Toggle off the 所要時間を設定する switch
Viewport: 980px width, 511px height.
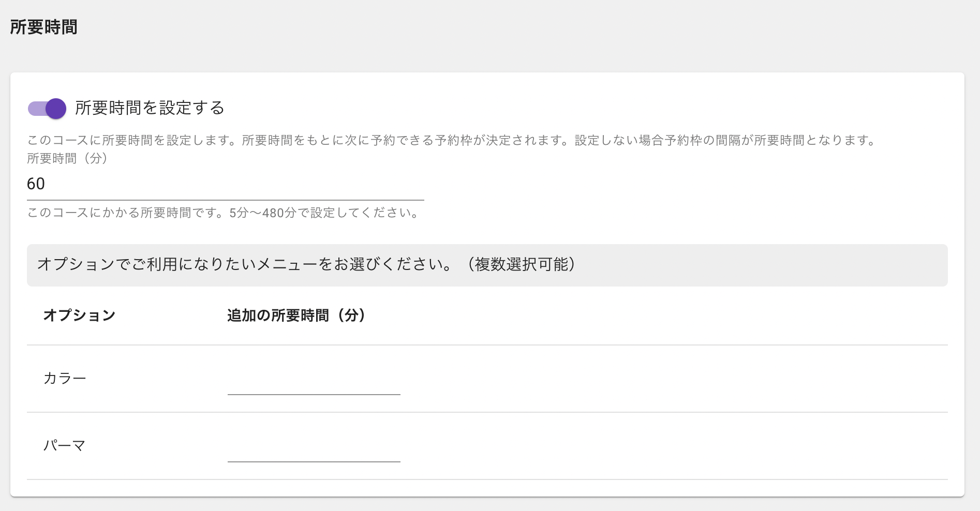click(47, 109)
